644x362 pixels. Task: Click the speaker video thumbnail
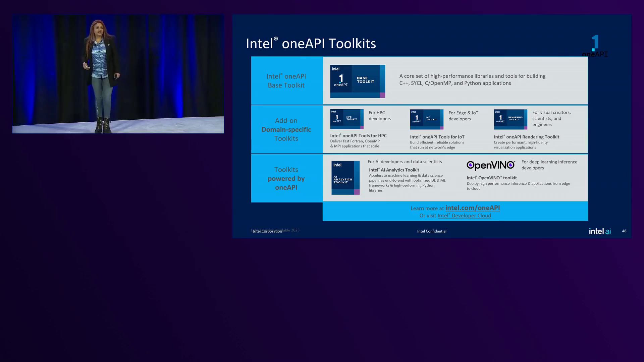118,74
